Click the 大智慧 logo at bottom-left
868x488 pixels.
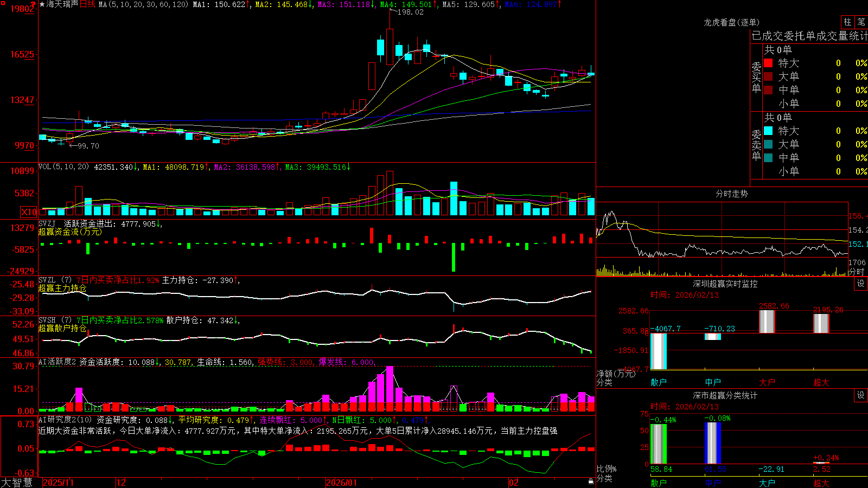17,483
